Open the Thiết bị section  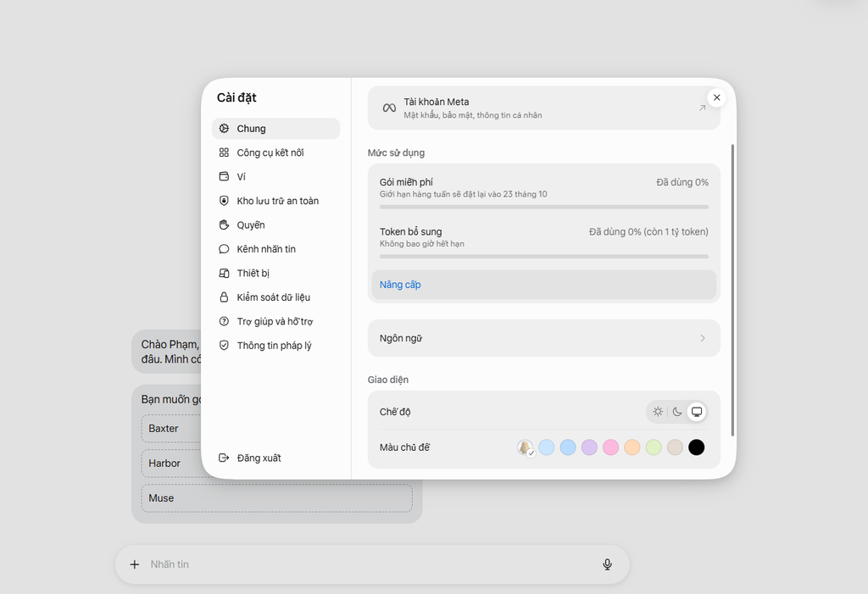(275, 273)
